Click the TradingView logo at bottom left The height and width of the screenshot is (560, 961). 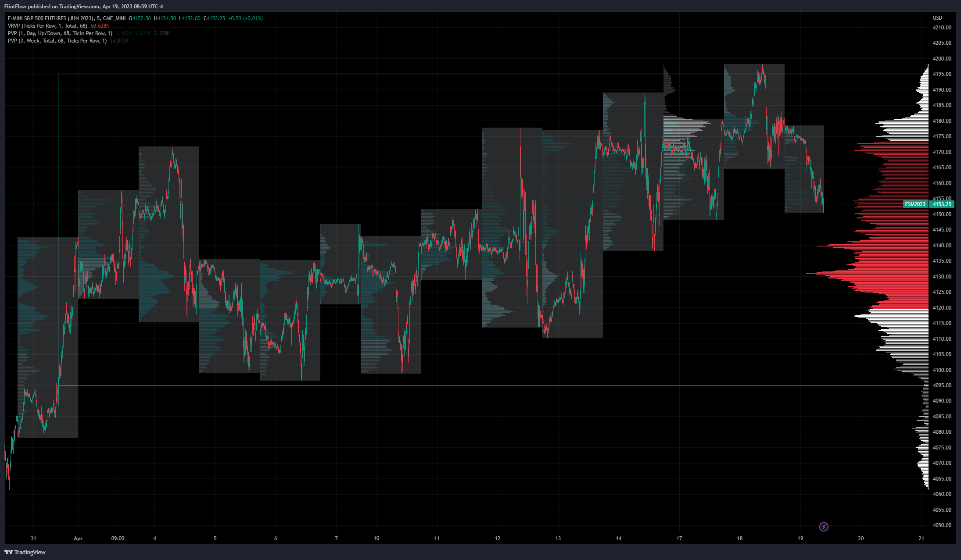25,552
